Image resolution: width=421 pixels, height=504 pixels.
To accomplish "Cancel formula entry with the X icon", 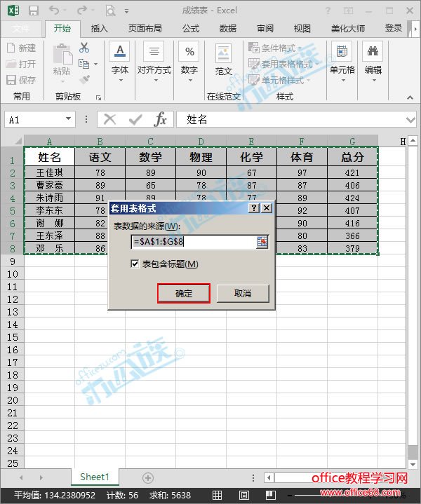I will click(x=109, y=120).
